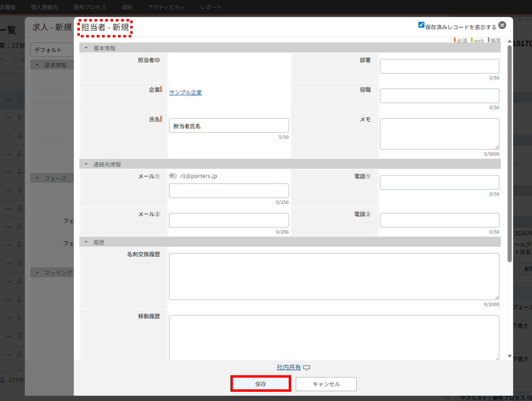This screenshot has width=532, height=401.
Task: Collapse the 基本情報 section
Action: pyautogui.click(x=87, y=48)
